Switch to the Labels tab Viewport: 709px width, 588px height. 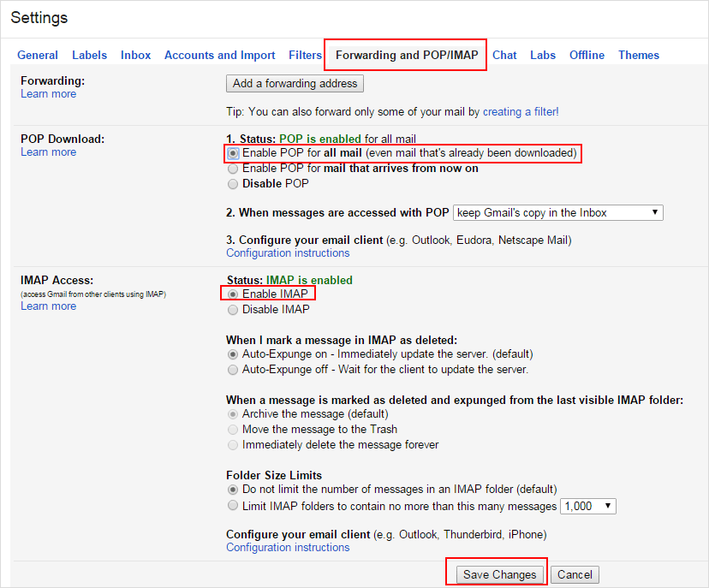click(x=90, y=55)
